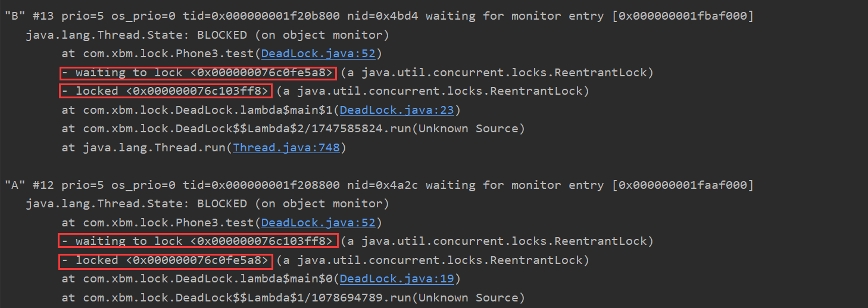Click thread A's locked 0x000000076c0fe5a8 box
The width and height of the screenshot is (868, 308).
(x=166, y=260)
